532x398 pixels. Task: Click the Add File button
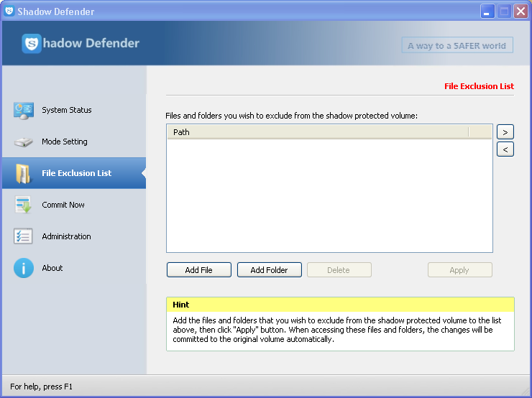199,270
